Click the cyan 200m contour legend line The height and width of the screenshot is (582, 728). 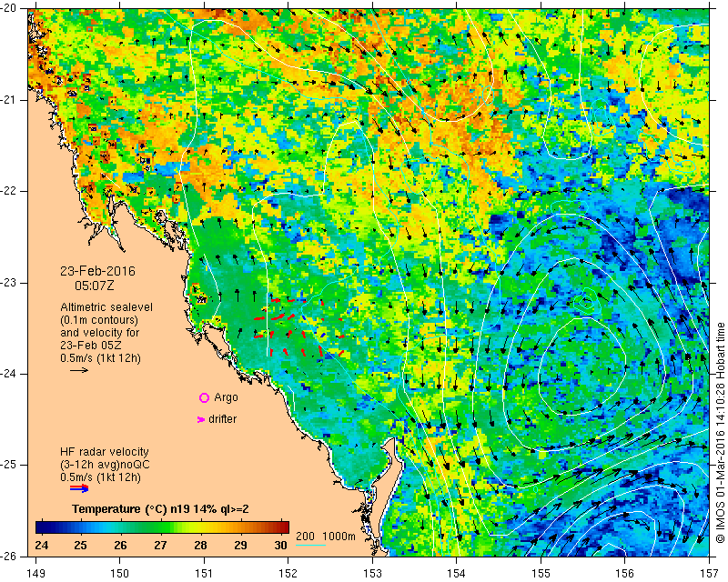(310, 545)
